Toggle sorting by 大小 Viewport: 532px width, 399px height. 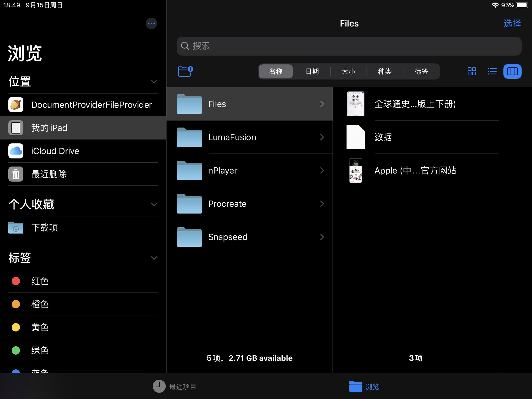[348, 71]
